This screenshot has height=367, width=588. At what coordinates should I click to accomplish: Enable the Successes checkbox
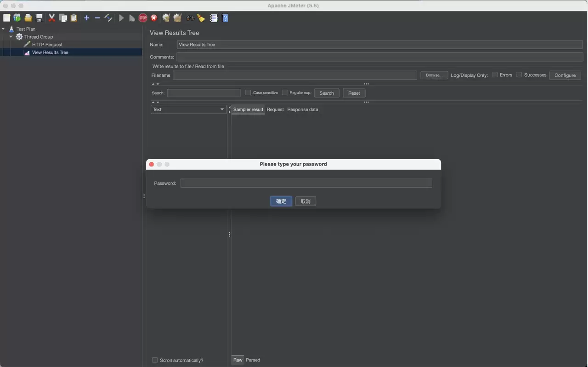click(519, 75)
